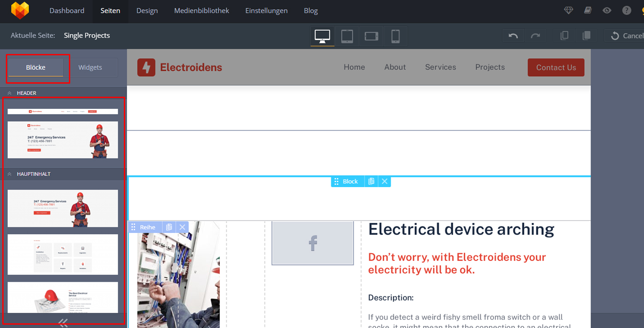644x328 pixels.
Task: Switch to tablet landscape view
Action: point(371,36)
